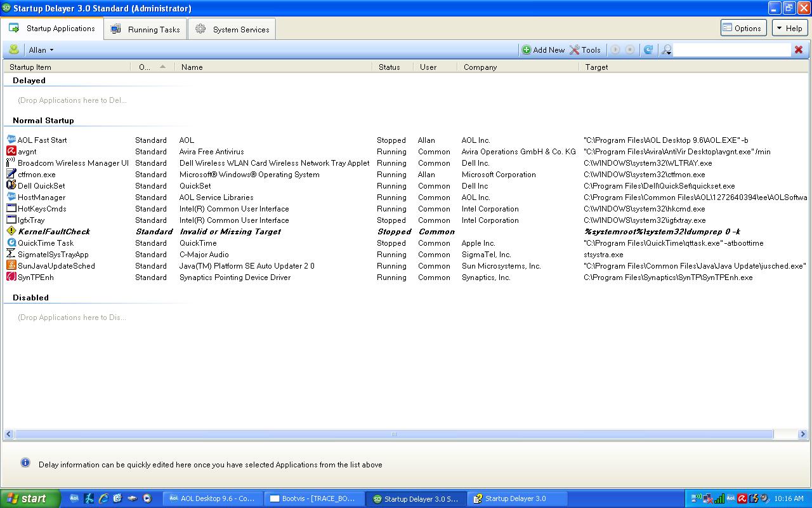Click the SynTPEnh Synaptics icon
Image resolution: width=812 pixels, height=508 pixels.
11,277
